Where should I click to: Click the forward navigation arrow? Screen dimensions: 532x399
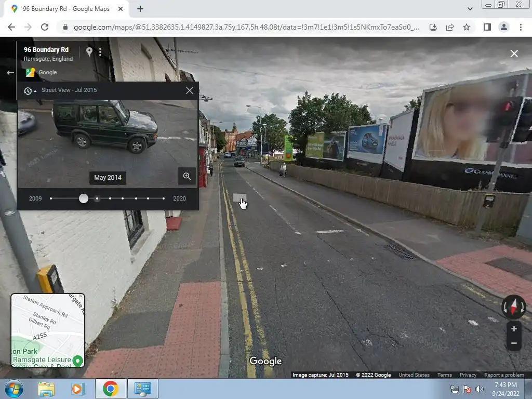[x=28, y=27]
